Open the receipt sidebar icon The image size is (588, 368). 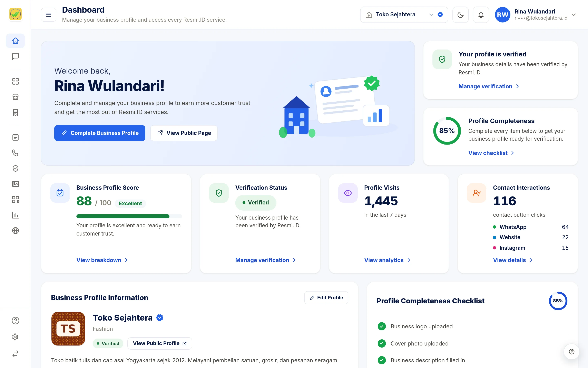pos(15,112)
